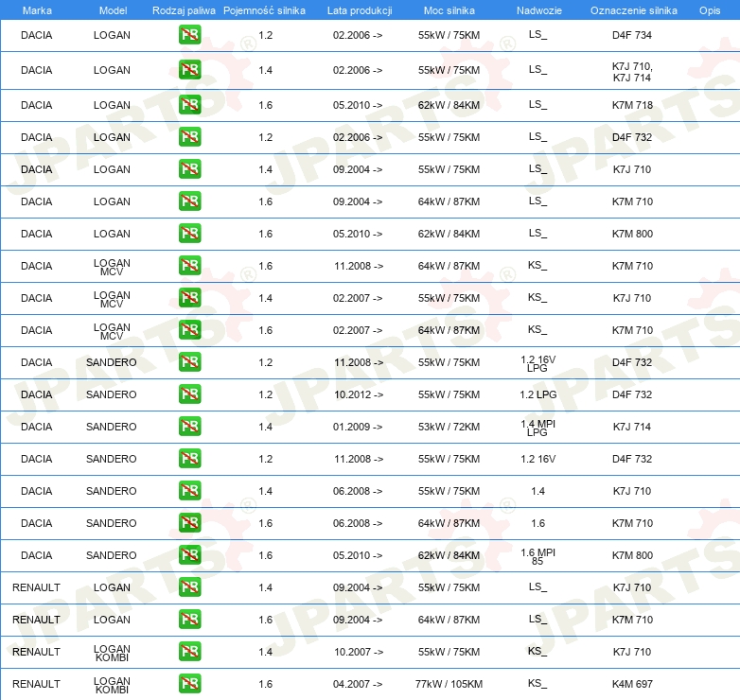Click the Model column header
The height and width of the screenshot is (700, 740).
coord(113,10)
